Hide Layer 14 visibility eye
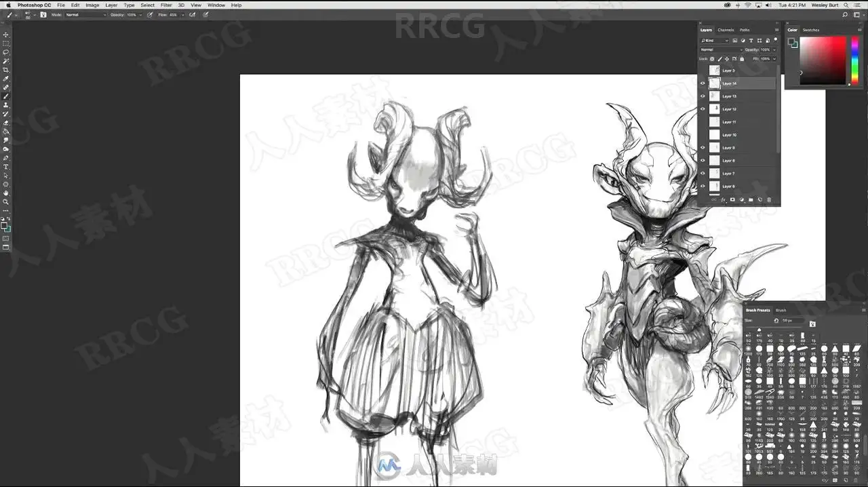 (703, 83)
